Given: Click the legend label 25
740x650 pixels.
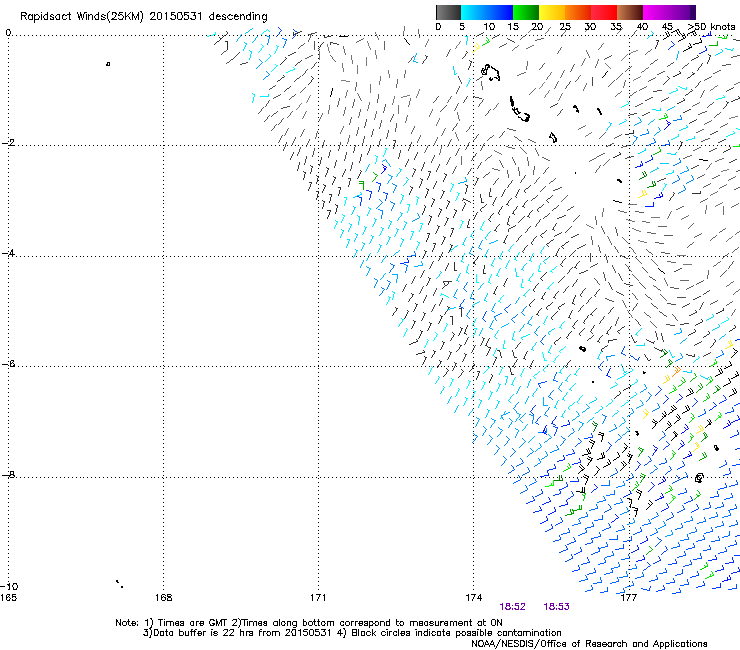Looking at the screenshot, I should pyautogui.click(x=565, y=27).
